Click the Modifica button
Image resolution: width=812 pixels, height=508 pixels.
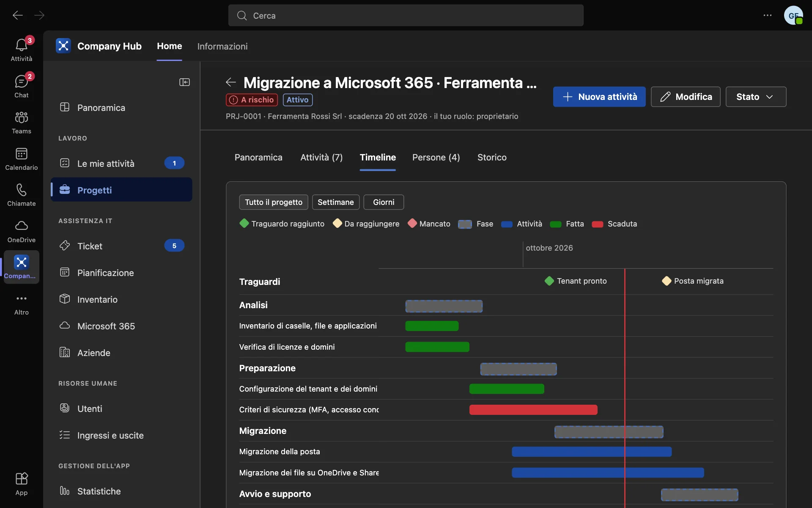[x=686, y=97]
